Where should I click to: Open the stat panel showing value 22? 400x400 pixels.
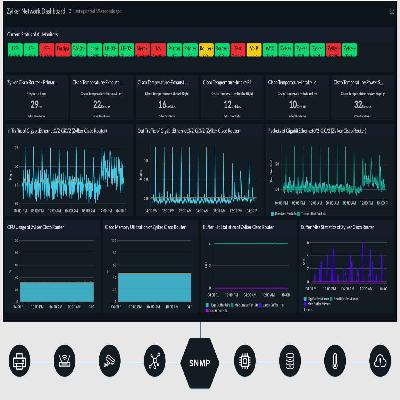tap(102, 99)
